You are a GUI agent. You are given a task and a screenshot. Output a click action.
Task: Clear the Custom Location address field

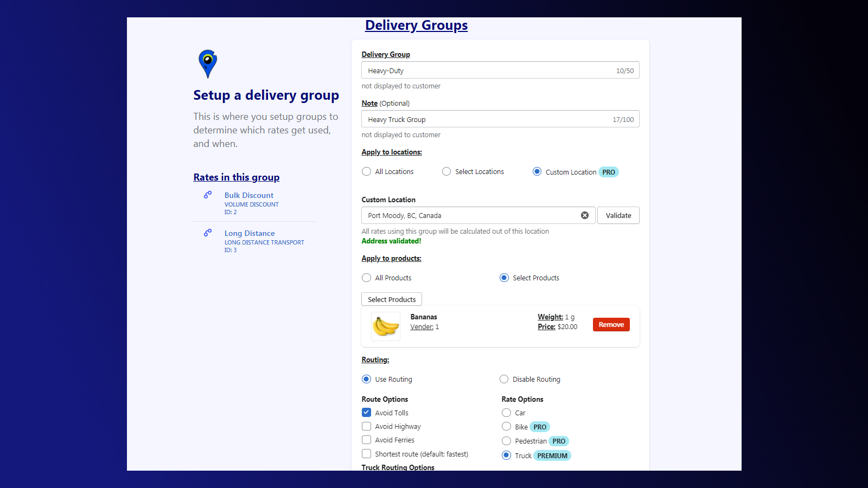tap(585, 215)
